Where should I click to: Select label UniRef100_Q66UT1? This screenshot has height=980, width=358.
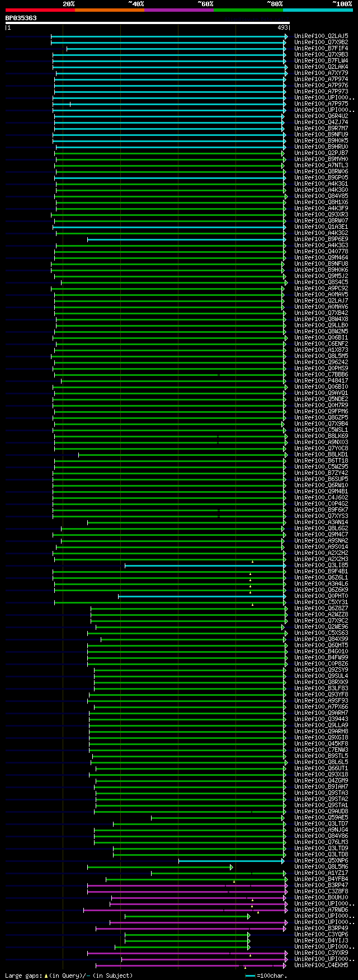tap(321, 768)
